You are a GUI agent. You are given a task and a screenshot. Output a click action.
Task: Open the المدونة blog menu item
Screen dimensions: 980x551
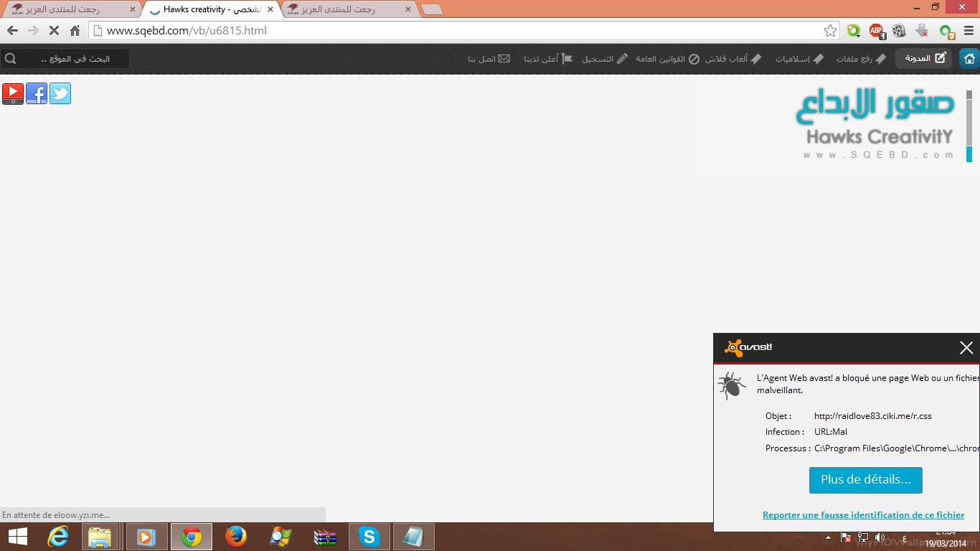click(924, 59)
